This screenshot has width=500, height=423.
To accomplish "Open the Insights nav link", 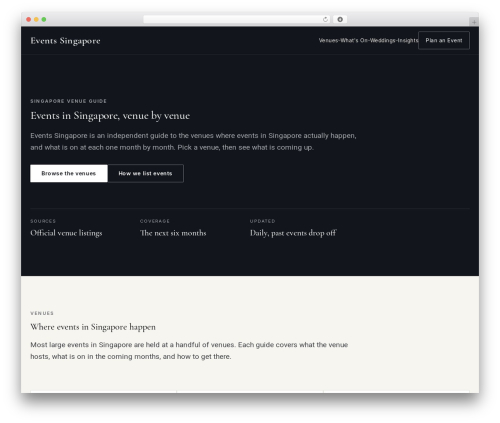I will point(408,40).
